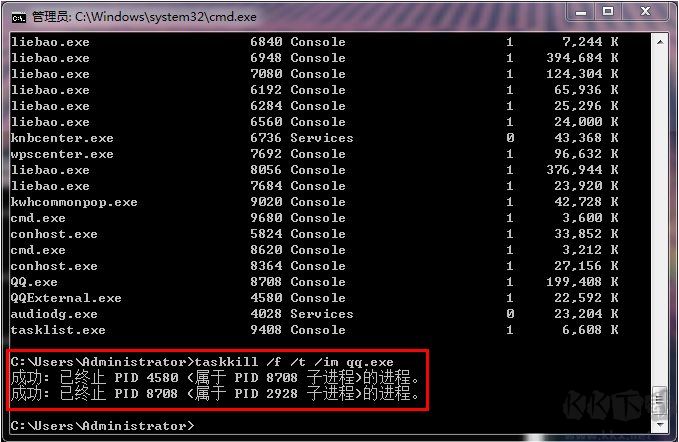This screenshot has width=679, height=442.
Task: Click cmd.exe row with PID 8620
Action: [314, 250]
